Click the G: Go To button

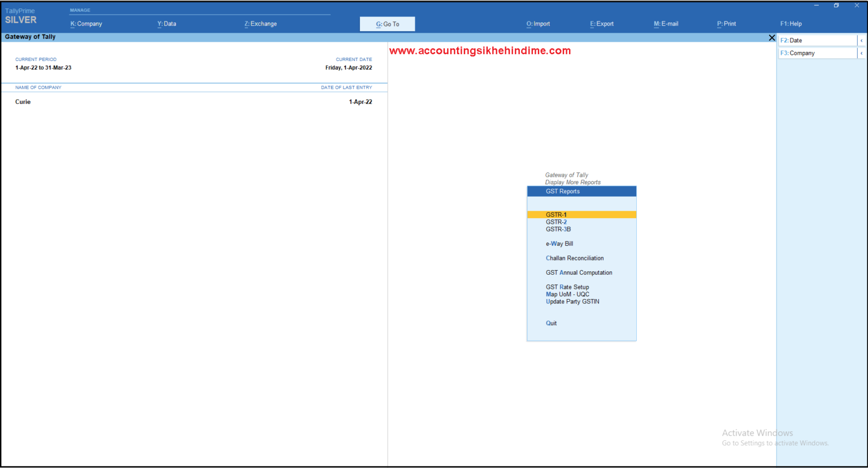tap(388, 24)
